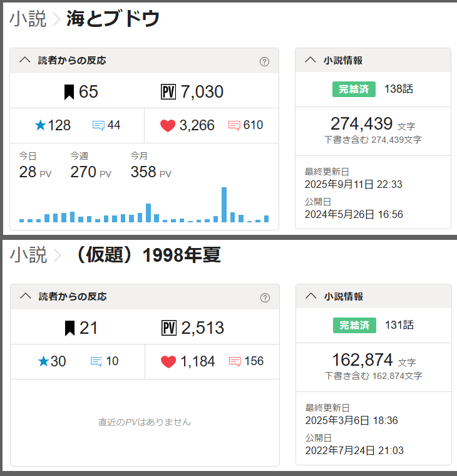Click the blue comment icon beside 44
The height and width of the screenshot is (476, 457).
(x=98, y=125)
